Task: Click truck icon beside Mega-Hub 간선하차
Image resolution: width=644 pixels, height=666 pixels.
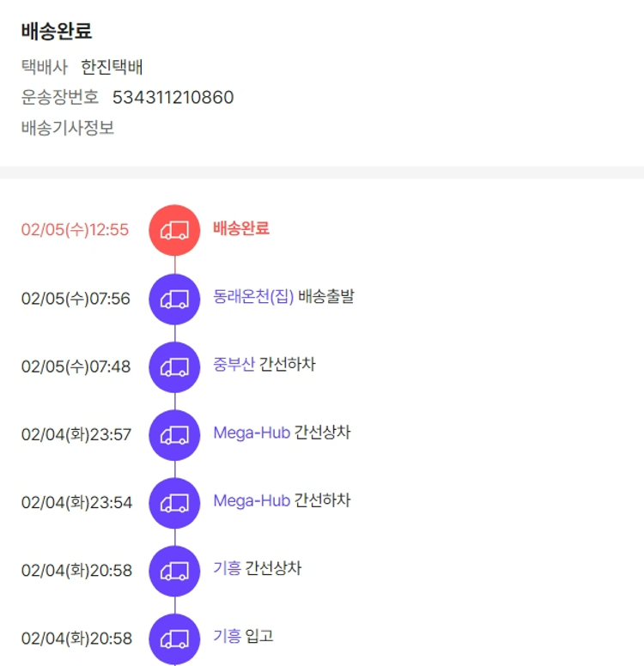Action: 174,502
